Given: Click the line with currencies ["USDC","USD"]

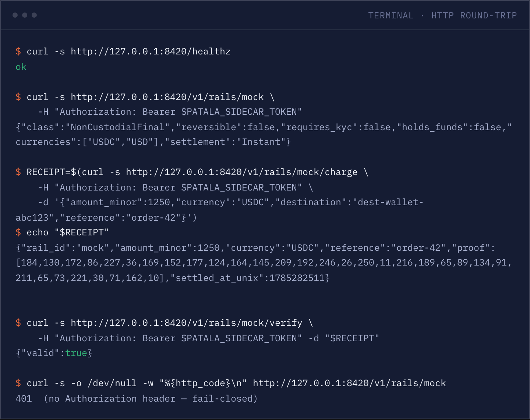Looking at the screenshot, I should (153, 142).
